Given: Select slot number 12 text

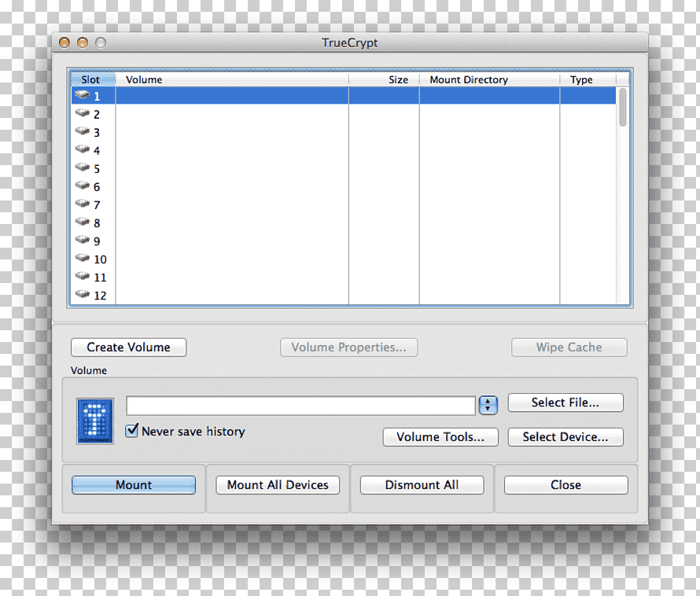Looking at the screenshot, I should [x=100, y=296].
